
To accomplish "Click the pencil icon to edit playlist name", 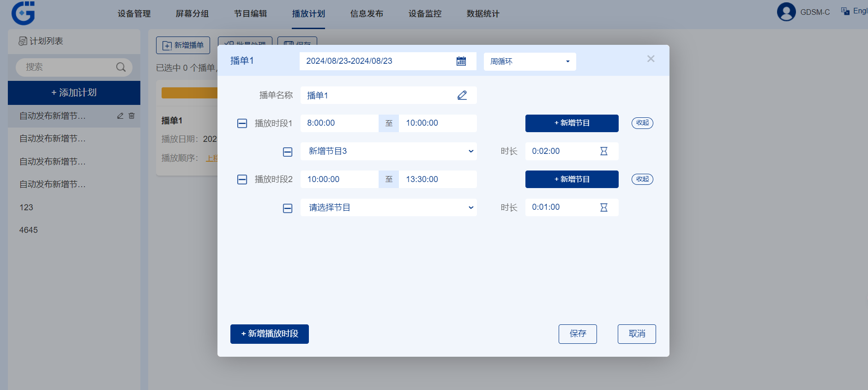I will coord(462,95).
